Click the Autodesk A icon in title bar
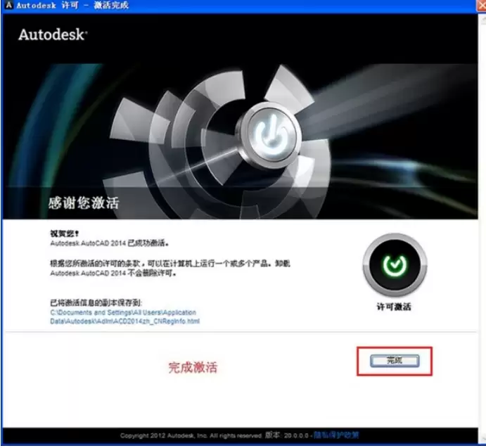Viewport: 486px width, 448px height. pyautogui.click(x=8, y=5)
